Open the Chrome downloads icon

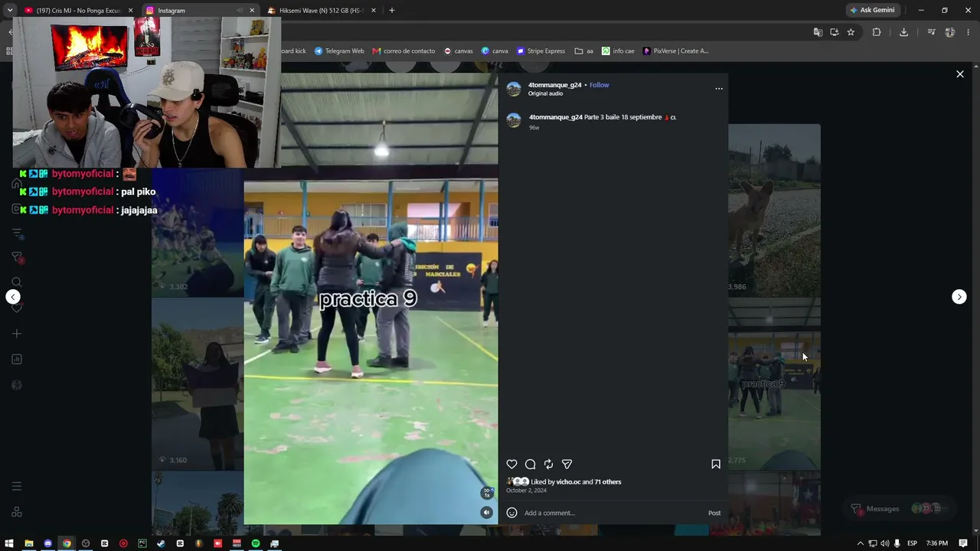pos(903,32)
